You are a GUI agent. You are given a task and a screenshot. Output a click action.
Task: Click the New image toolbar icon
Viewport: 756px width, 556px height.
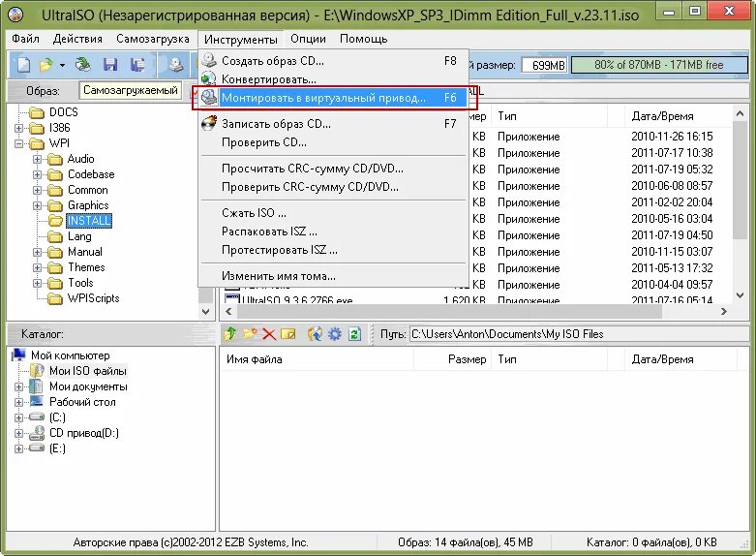click(x=23, y=65)
